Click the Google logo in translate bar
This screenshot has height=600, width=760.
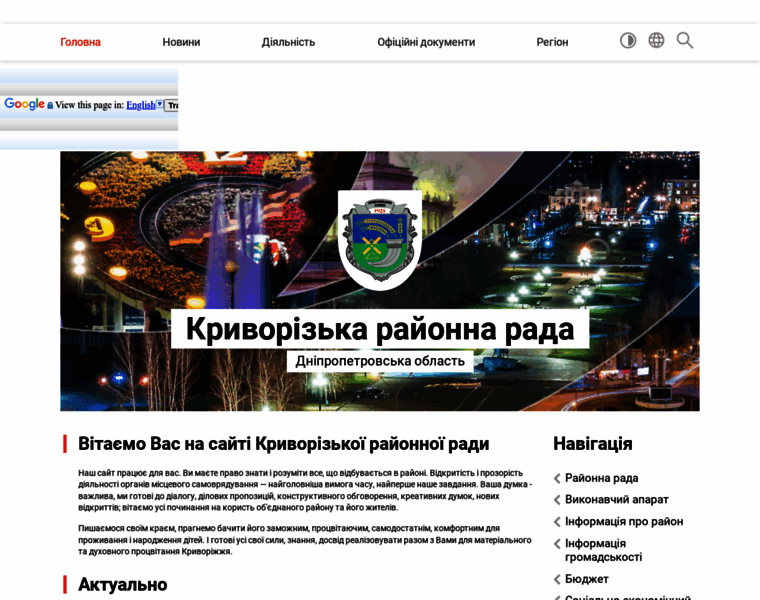(x=24, y=104)
